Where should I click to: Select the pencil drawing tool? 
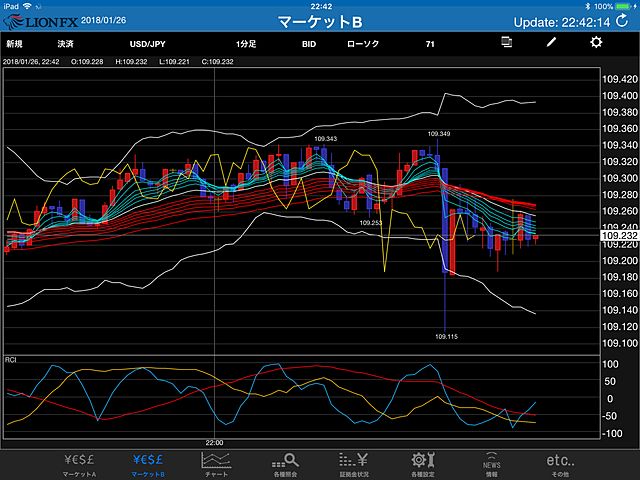pyautogui.click(x=550, y=43)
